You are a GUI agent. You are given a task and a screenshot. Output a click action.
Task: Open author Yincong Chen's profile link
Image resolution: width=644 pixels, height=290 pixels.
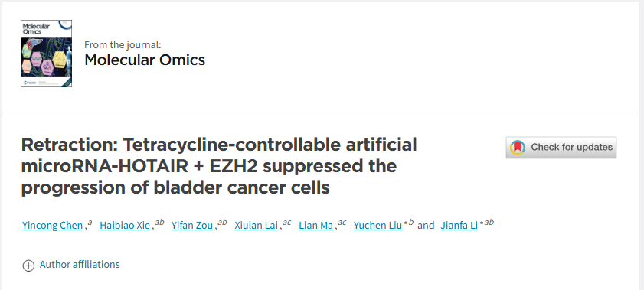(x=53, y=225)
